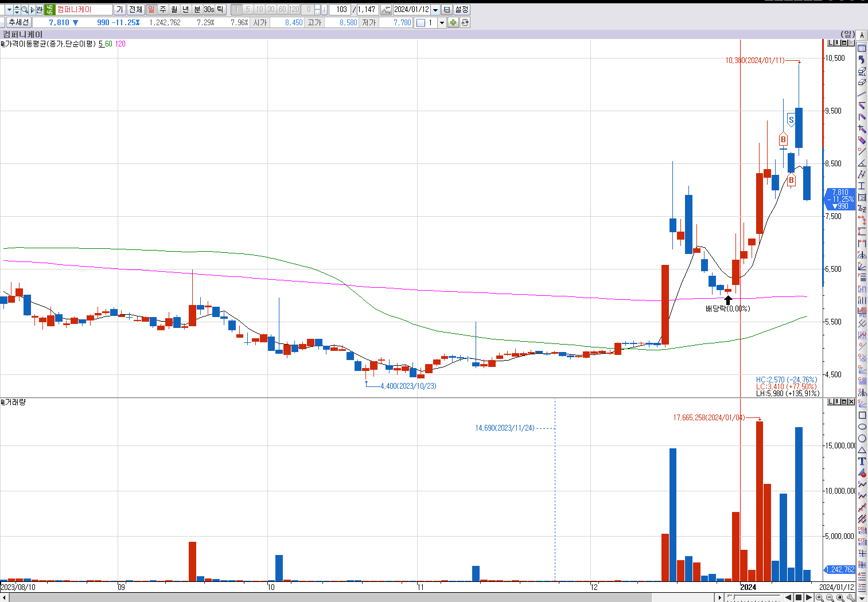The height and width of the screenshot is (602, 868).
Task: Click the stop square playback button
Action: (x=798, y=597)
